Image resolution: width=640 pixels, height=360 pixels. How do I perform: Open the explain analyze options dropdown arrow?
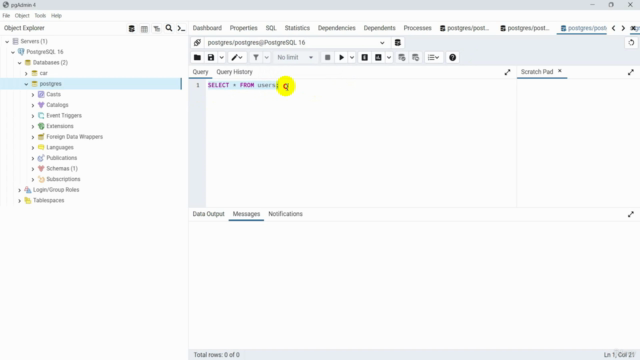coord(389,58)
